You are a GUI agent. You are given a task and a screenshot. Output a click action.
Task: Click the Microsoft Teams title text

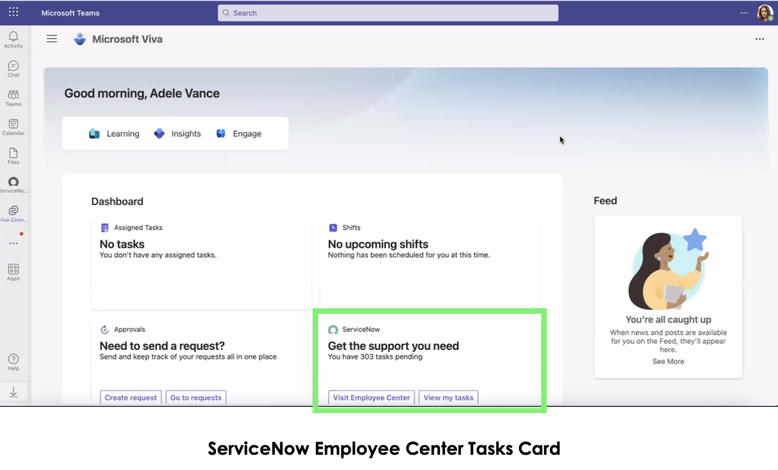pos(70,13)
